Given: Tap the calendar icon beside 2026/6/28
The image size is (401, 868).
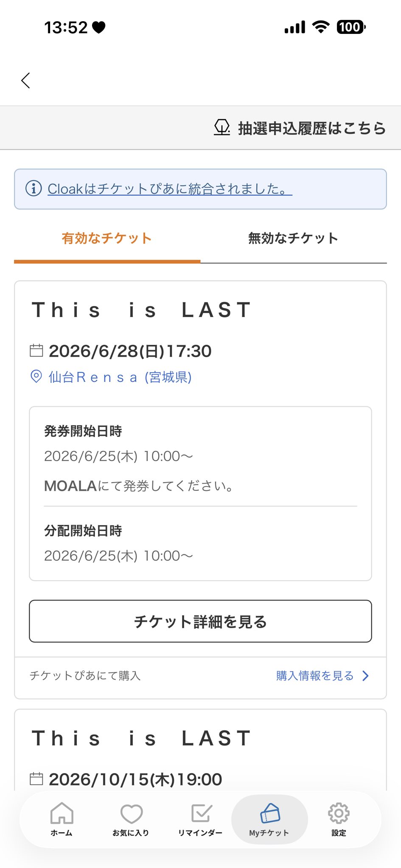Looking at the screenshot, I should (36, 351).
